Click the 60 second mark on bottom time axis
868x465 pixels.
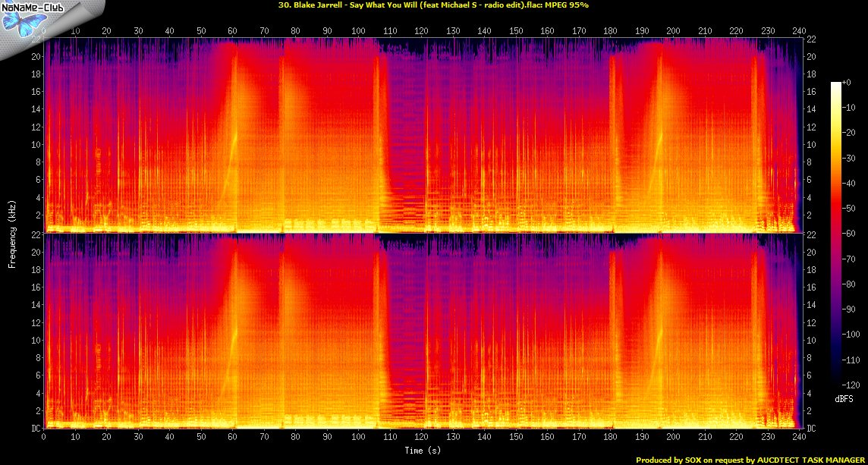tap(232, 438)
